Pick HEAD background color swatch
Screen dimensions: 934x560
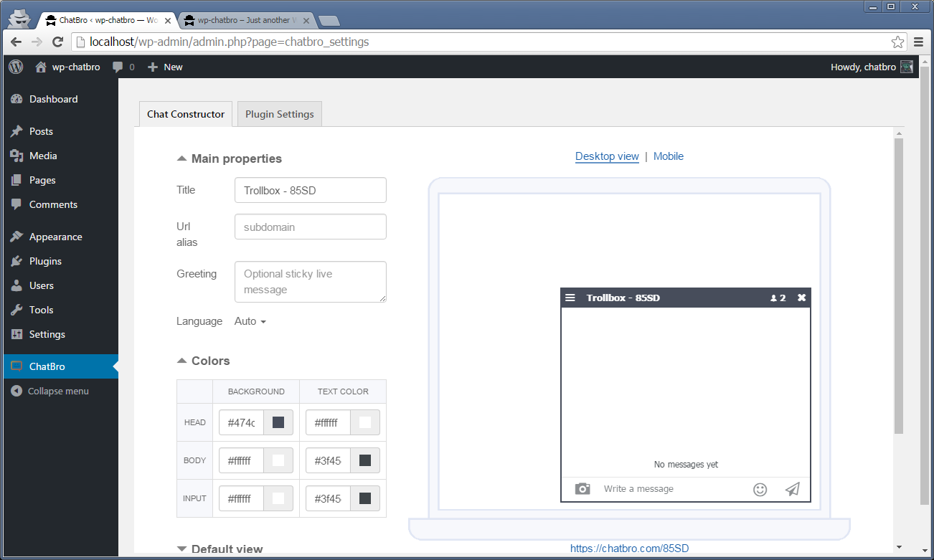click(x=278, y=422)
